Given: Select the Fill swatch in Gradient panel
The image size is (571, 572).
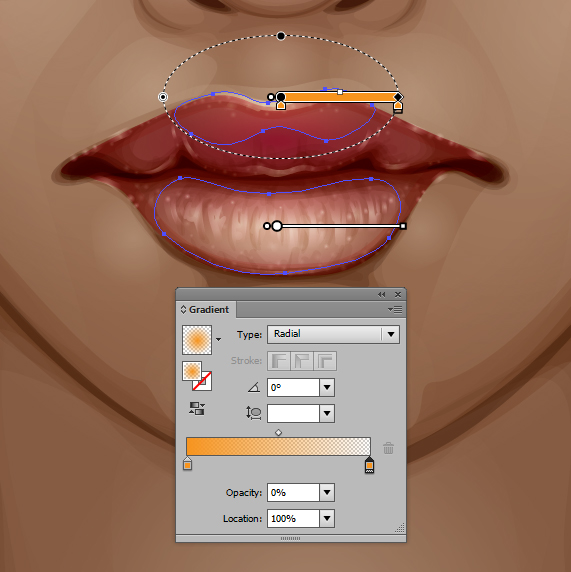Looking at the screenshot, I should (192, 371).
